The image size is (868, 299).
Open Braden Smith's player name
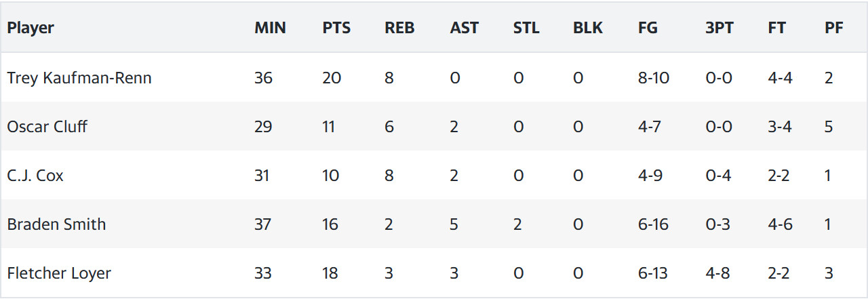pyautogui.click(x=56, y=224)
